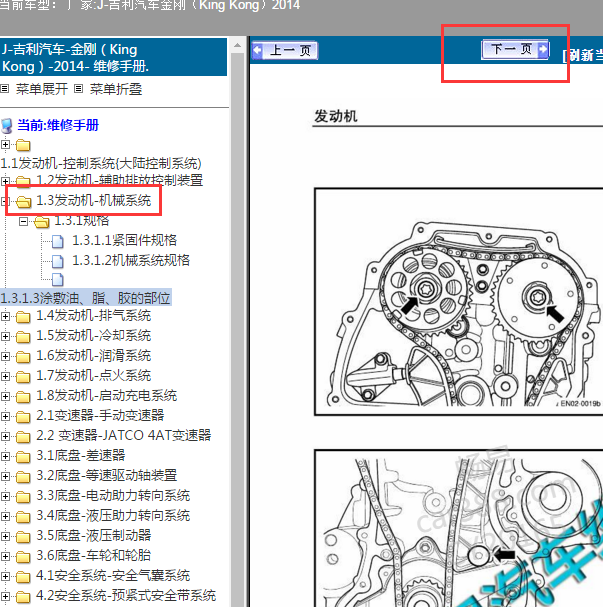Image resolution: width=603 pixels, height=607 pixels.
Task: Expand the 1.5发动机-冷却系统 node
Action: point(5,336)
